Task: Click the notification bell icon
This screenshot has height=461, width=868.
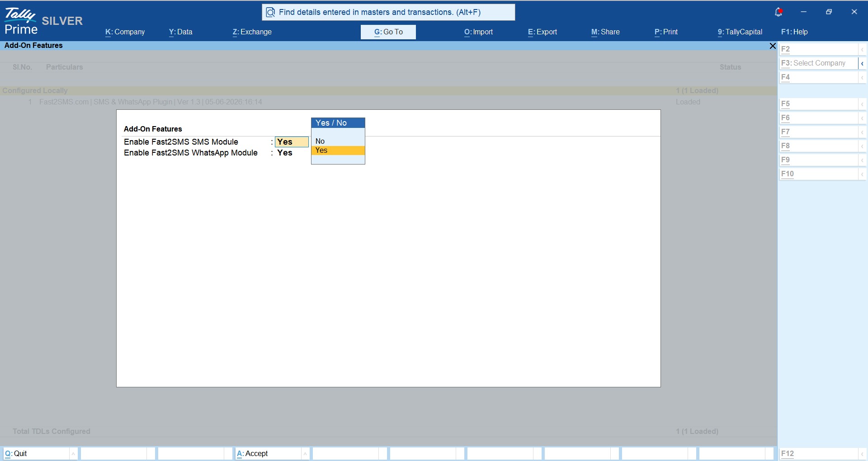Action: coord(778,12)
